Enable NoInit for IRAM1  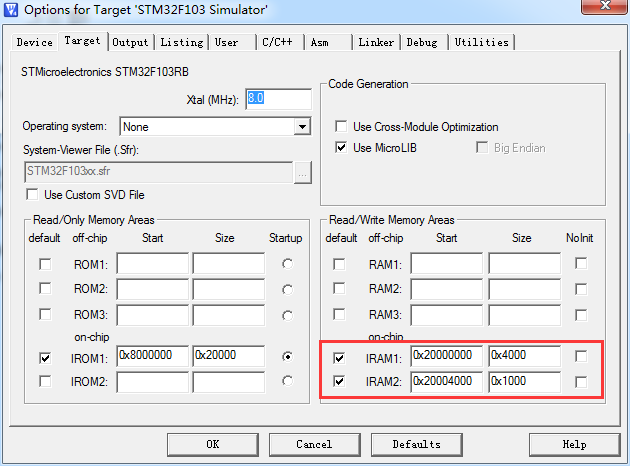581,356
